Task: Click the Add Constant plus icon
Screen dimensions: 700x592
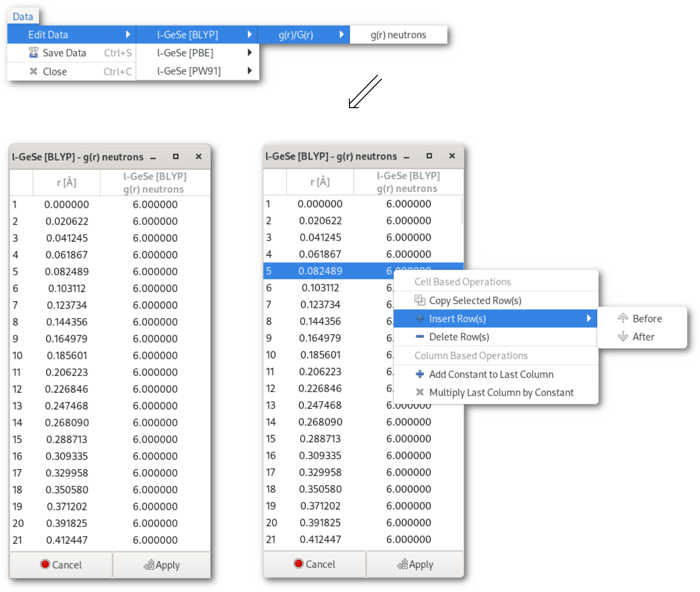Action: [419, 375]
